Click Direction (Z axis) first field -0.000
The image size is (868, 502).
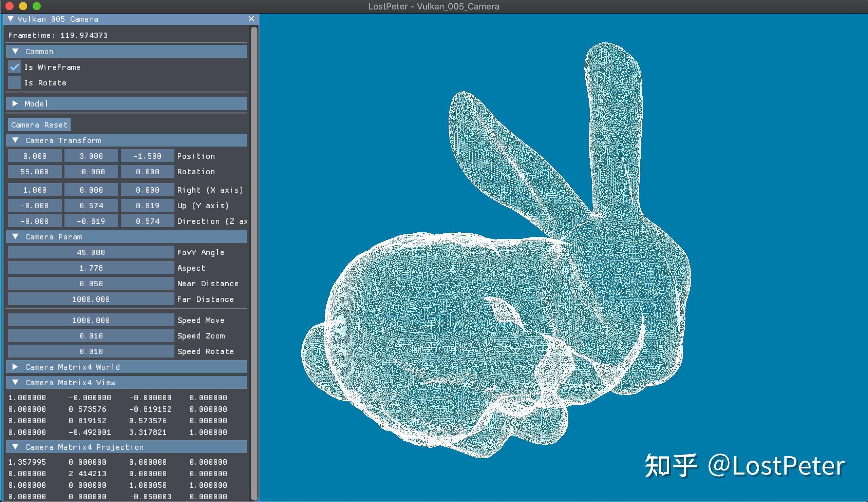(x=35, y=221)
